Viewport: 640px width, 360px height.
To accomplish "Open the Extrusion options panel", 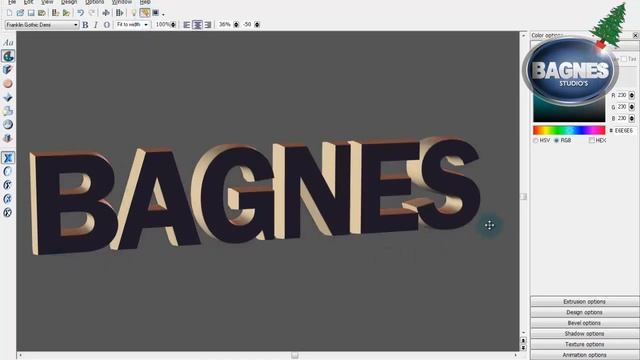I will point(584,302).
